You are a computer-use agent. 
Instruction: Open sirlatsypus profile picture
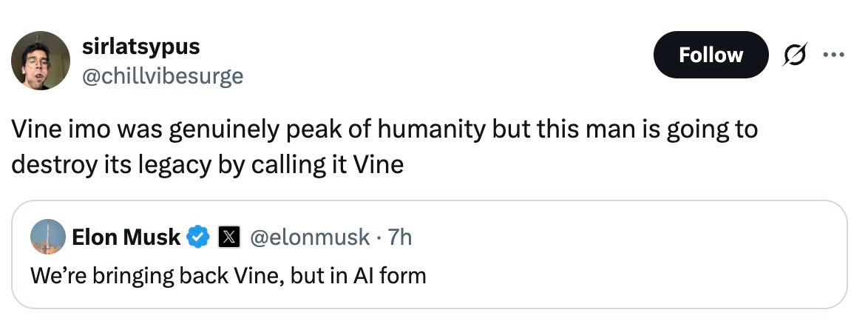click(41, 61)
